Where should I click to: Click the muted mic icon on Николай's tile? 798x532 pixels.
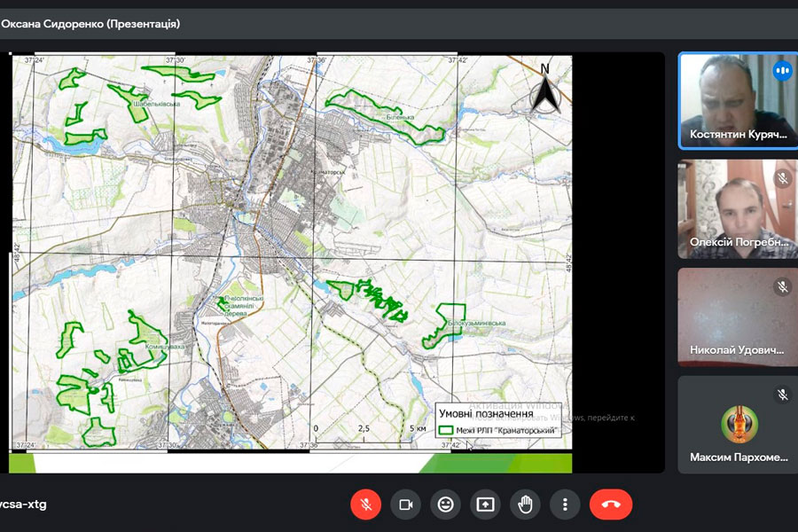click(x=782, y=286)
